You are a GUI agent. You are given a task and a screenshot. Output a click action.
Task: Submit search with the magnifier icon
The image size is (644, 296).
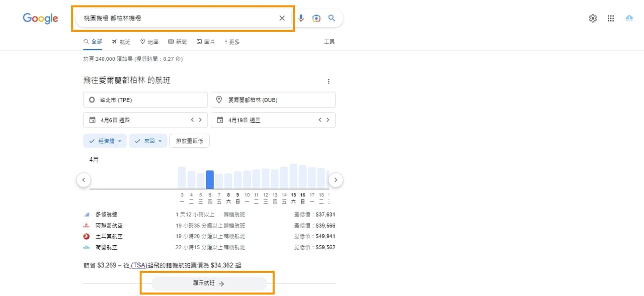(x=332, y=18)
